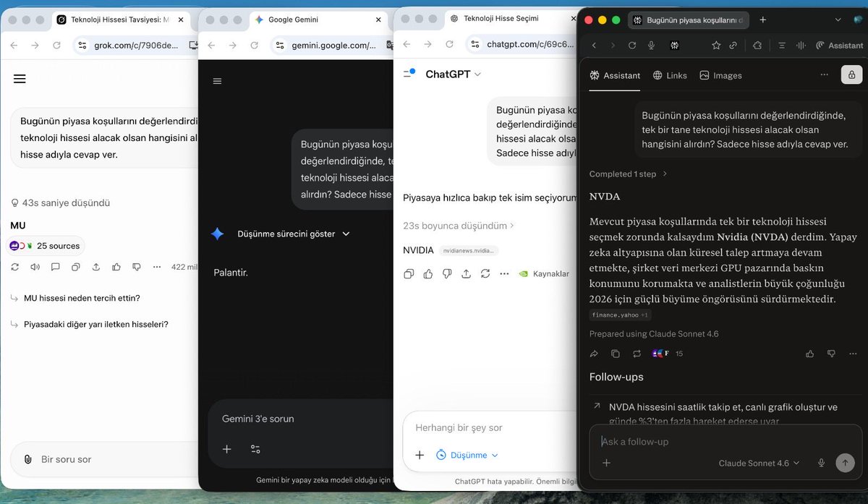Viewport: 868px width, 504px height.
Task: Open the ChatGPT model dropdown
Action: (454, 74)
